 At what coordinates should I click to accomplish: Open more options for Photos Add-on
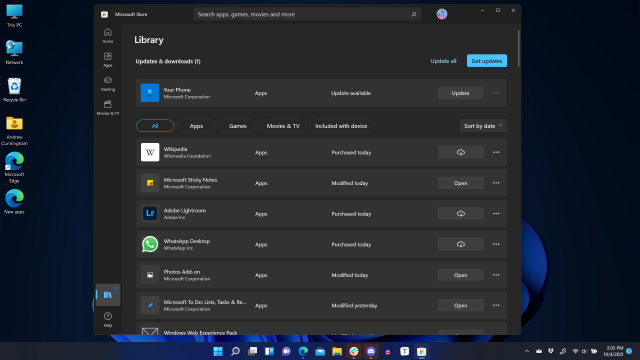[x=496, y=275]
